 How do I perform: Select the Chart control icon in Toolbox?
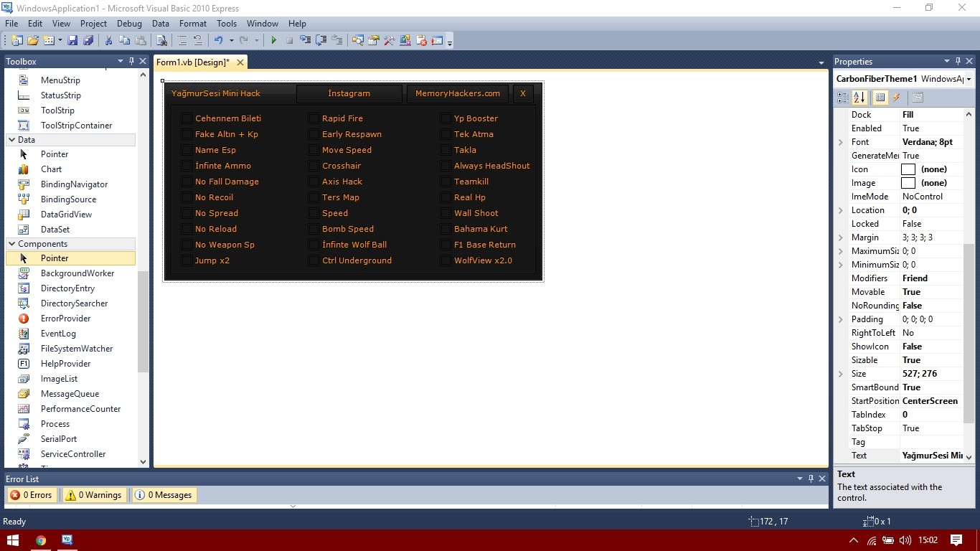pos(24,169)
